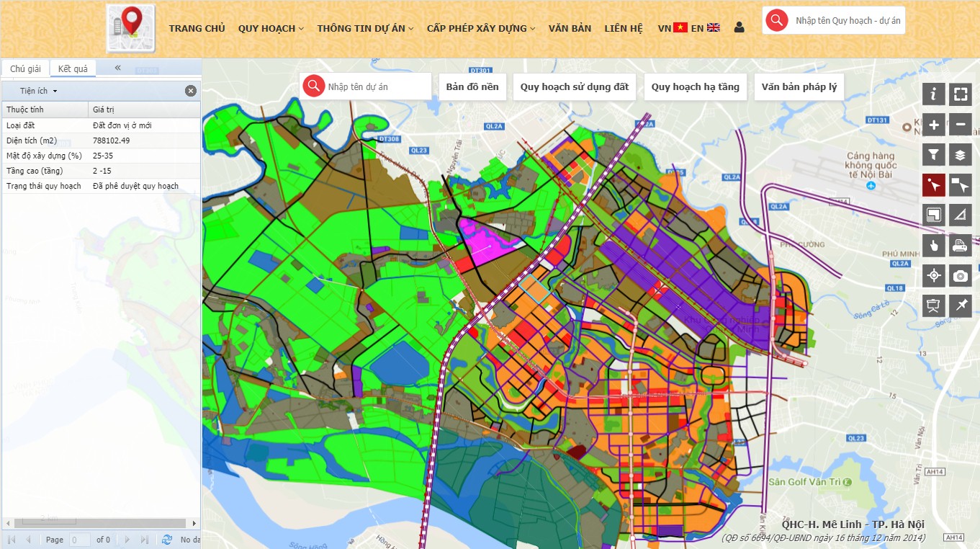
Task: Click Nội Bài airport marker on map
Action: click(871, 185)
